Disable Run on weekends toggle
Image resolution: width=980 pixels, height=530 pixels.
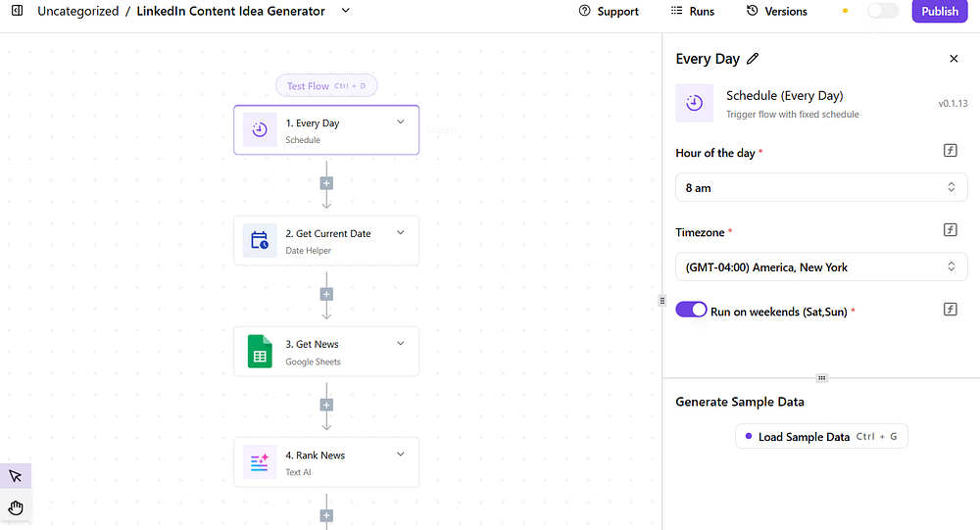point(692,310)
